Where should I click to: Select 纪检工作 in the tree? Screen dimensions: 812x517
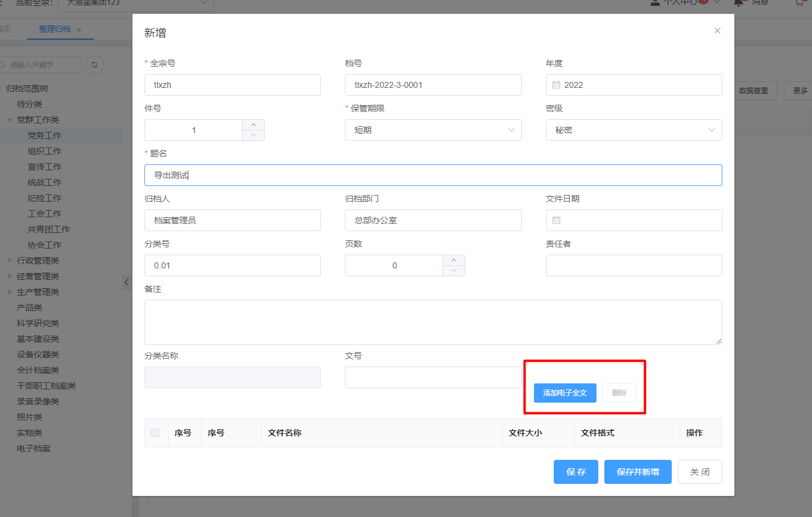tap(45, 198)
